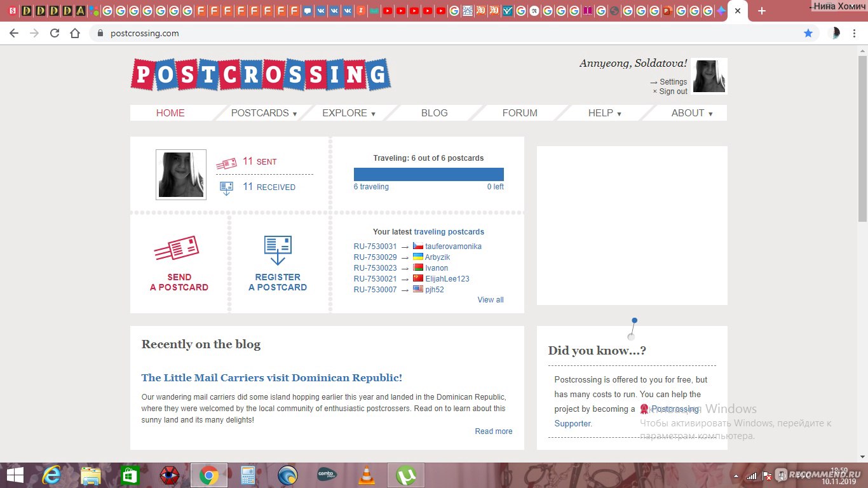Click the browser forward arrow
Screen dimensions: 868x488
(34, 33)
